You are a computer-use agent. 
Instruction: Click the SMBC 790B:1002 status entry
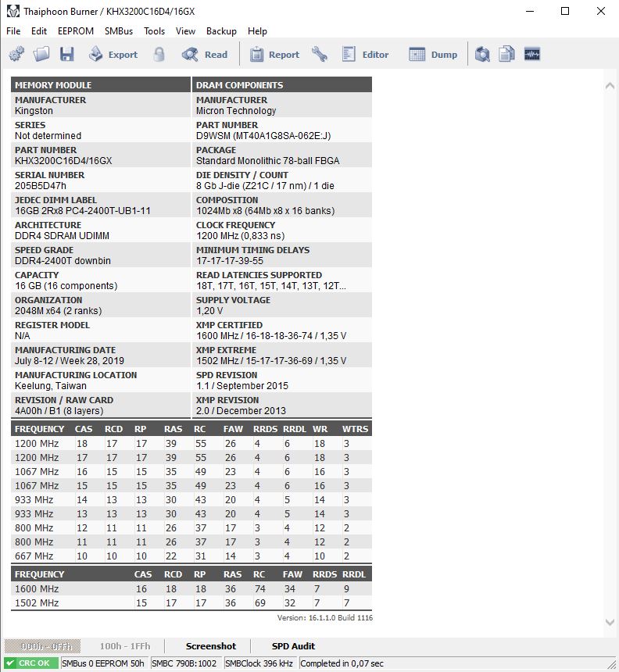click(x=185, y=663)
